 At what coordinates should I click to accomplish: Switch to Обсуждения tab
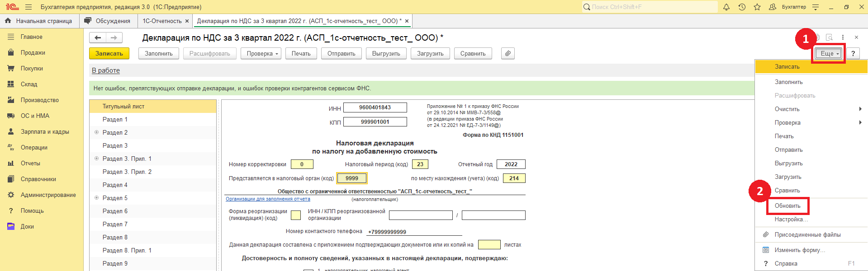click(108, 21)
